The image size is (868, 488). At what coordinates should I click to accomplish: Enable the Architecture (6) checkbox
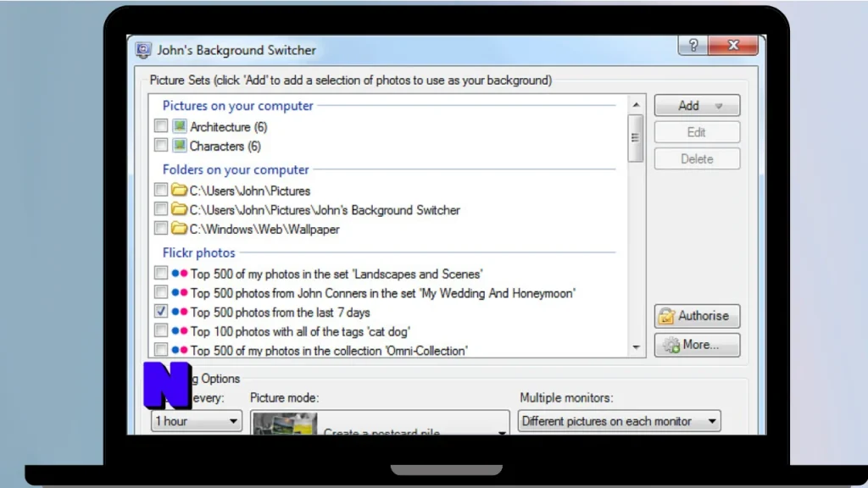(x=160, y=125)
